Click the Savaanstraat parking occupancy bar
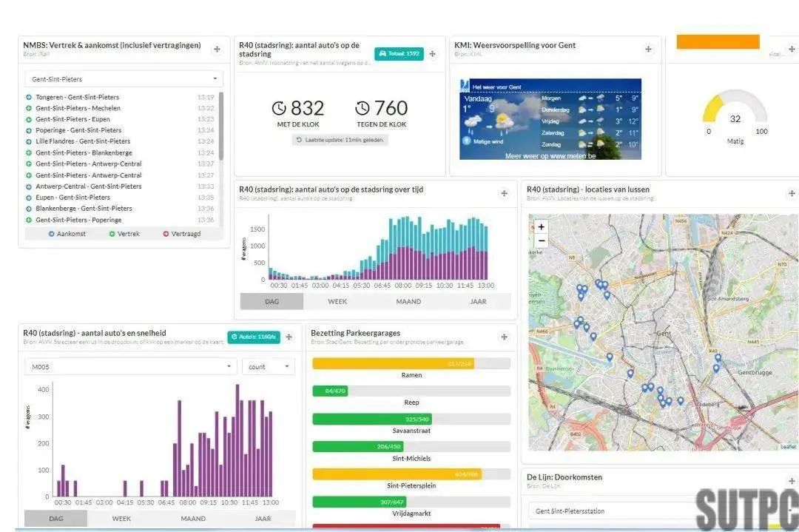This screenshot has height=532, width=799. click(411, 419)
